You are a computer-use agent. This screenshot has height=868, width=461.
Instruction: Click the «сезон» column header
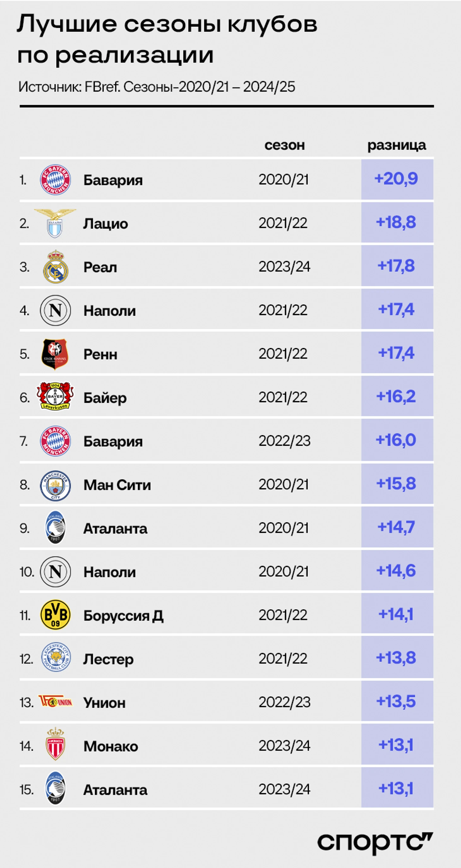coord(284,145)
